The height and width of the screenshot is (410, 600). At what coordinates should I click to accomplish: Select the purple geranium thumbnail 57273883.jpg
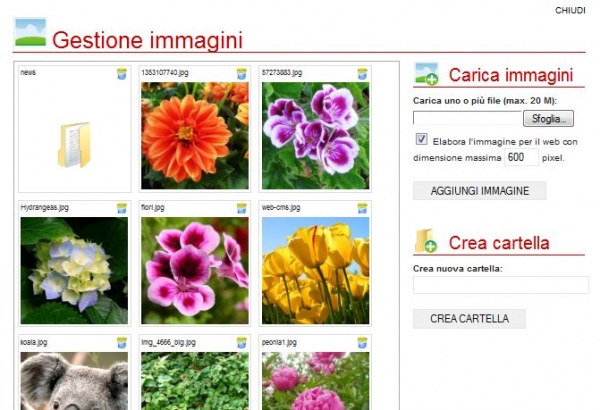(x=316, y=136)
